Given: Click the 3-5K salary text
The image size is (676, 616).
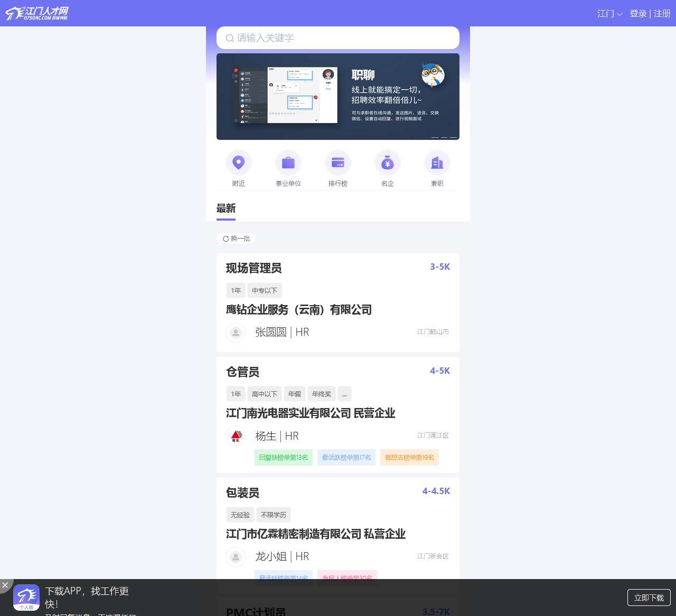Looking at the screenshot, I should click(x=440, y=267).
